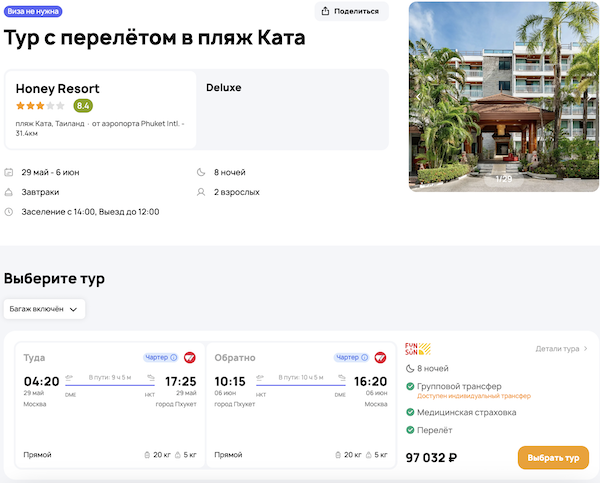This screenshot has width=600, height=483.
Task: Click the calendar icon beside 29 май - 6 июн
Action: (x=9, y=172)
